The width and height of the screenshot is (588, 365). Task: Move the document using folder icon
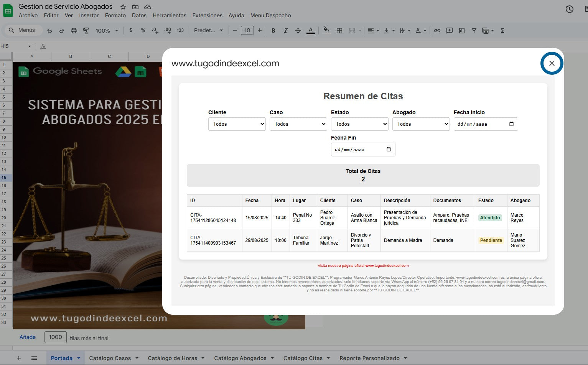[x=135, y=7]
